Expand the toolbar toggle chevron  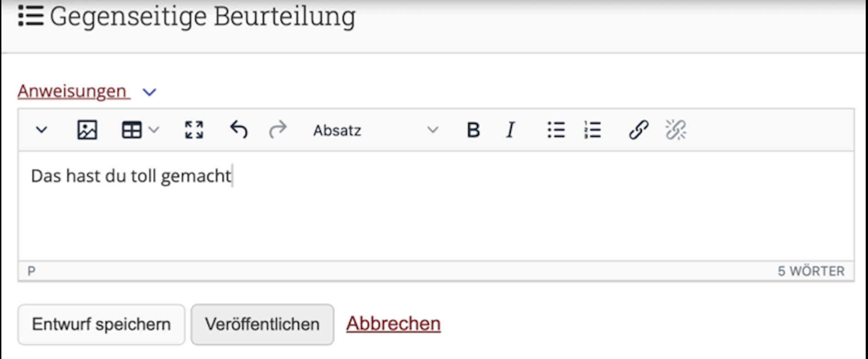(x=42, y=130)
